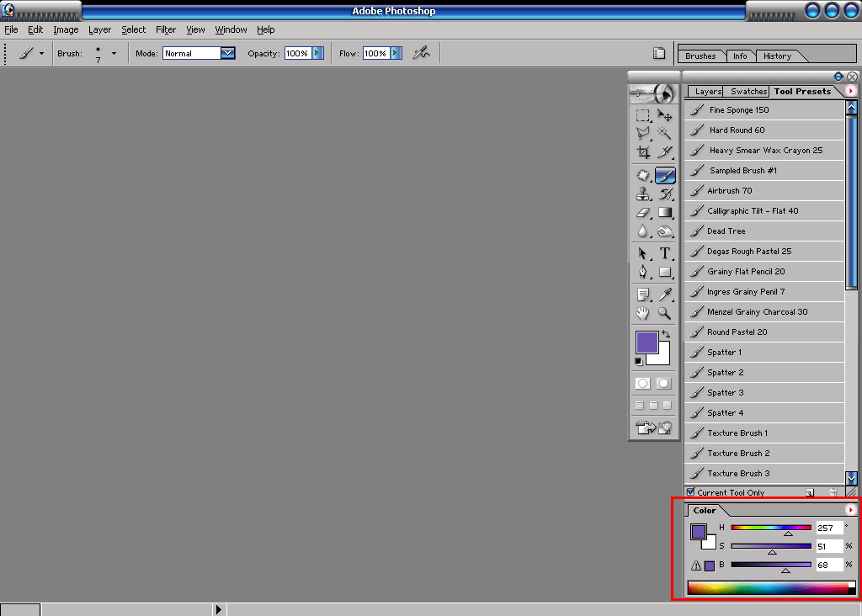
Task: Uncheck the Current Tool Only checkbox
Action: pos(691,492)
